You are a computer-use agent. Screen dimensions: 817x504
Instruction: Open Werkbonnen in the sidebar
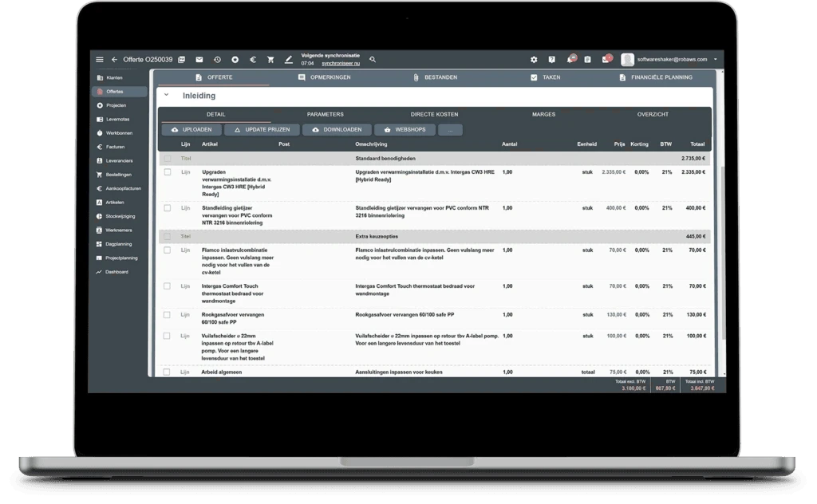(120, 133)
